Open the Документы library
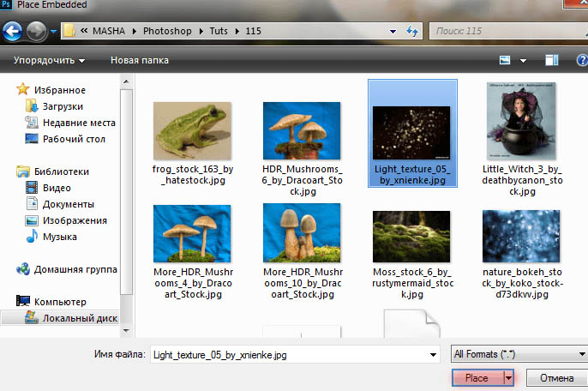This screenshot has width=588, height=391. coord(69,204)
